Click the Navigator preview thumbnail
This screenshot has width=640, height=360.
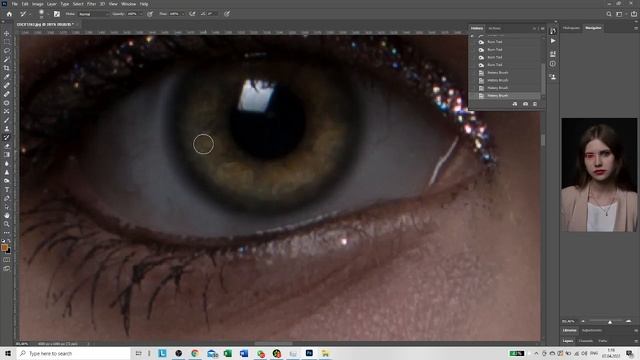(599, 175)
